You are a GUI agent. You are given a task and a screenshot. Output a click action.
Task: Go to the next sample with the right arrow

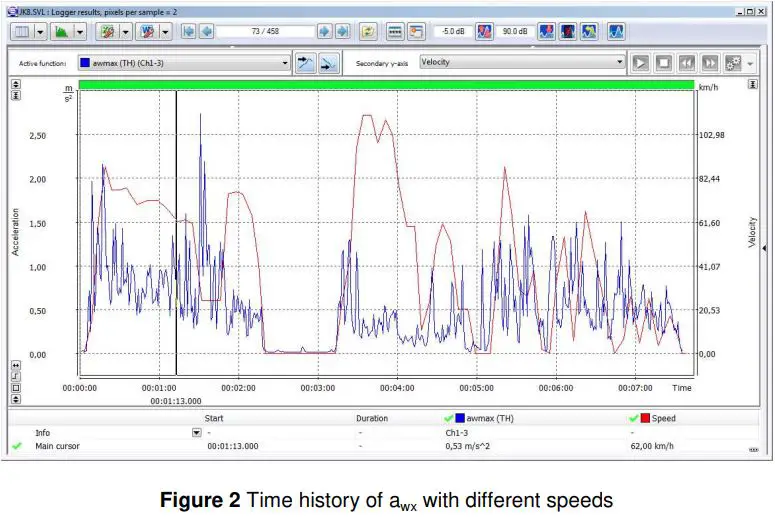point(324,32)
